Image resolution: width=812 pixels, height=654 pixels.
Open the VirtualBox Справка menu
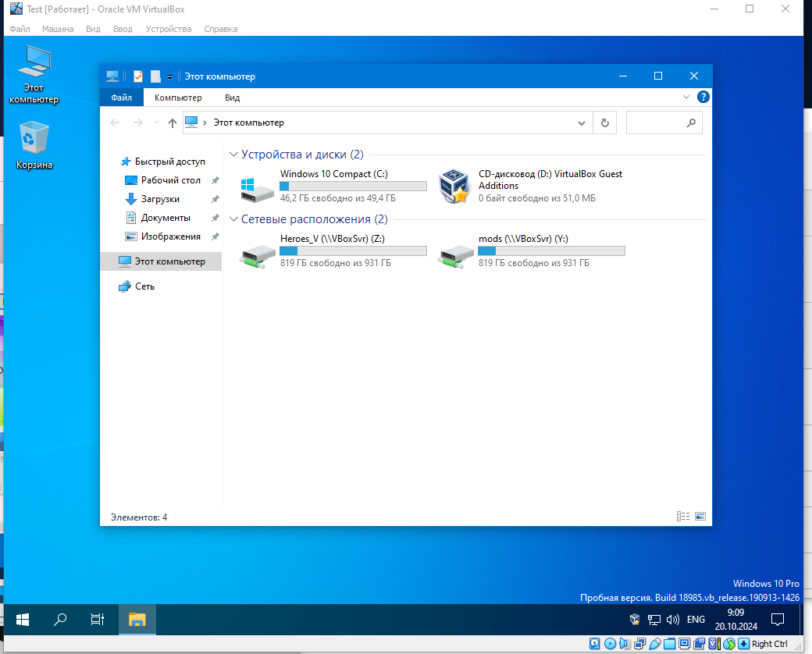[x=221, y=29]
